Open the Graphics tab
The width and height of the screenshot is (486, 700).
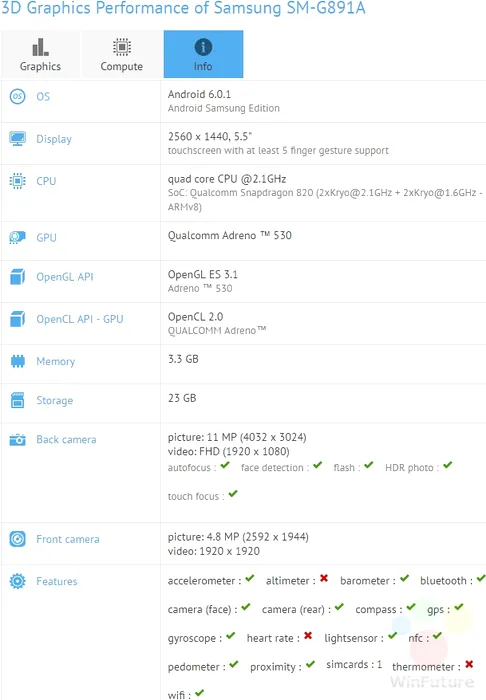coord(40,54)
